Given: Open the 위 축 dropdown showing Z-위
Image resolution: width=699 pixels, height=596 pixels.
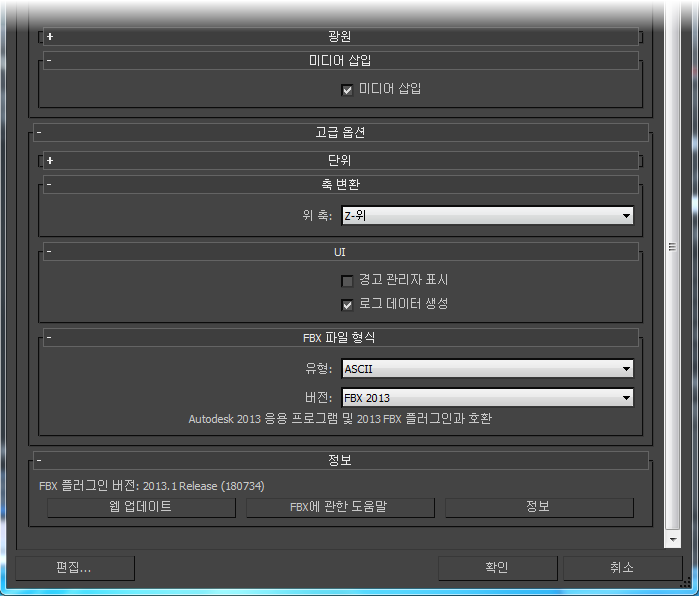Looking at the screenshot, I should [x=487, y=216].
